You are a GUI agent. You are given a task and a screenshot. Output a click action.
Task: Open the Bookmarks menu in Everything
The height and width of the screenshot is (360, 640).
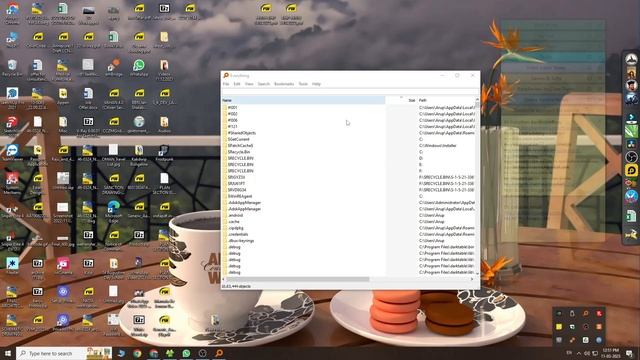pos(284,84)
